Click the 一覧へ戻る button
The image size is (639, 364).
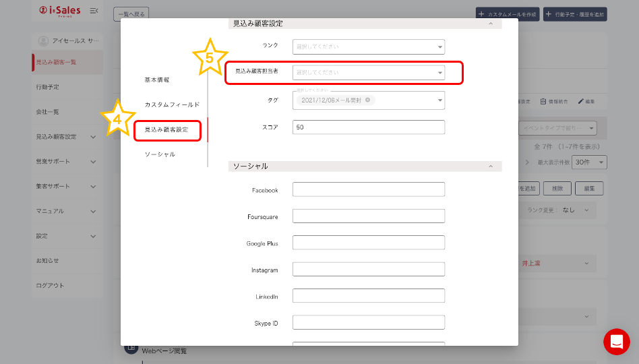pyautogui.click(x=132, y=13)
